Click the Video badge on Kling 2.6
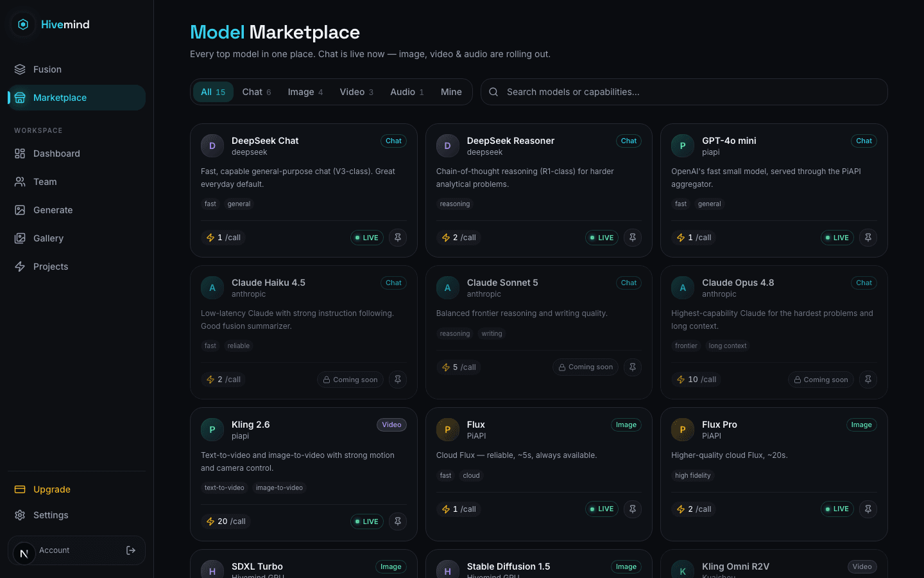Image resolution: width=924 pixels, height=578 pixels. click(x=391, y=425)
